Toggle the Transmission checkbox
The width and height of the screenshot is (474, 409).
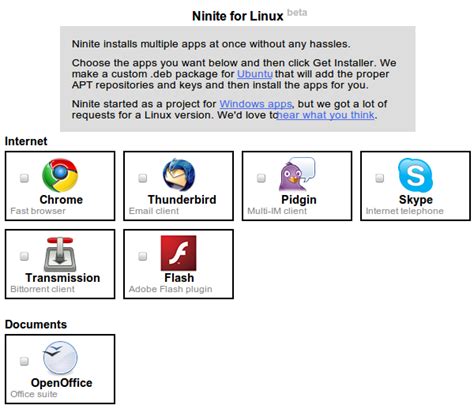pos(24,256)
